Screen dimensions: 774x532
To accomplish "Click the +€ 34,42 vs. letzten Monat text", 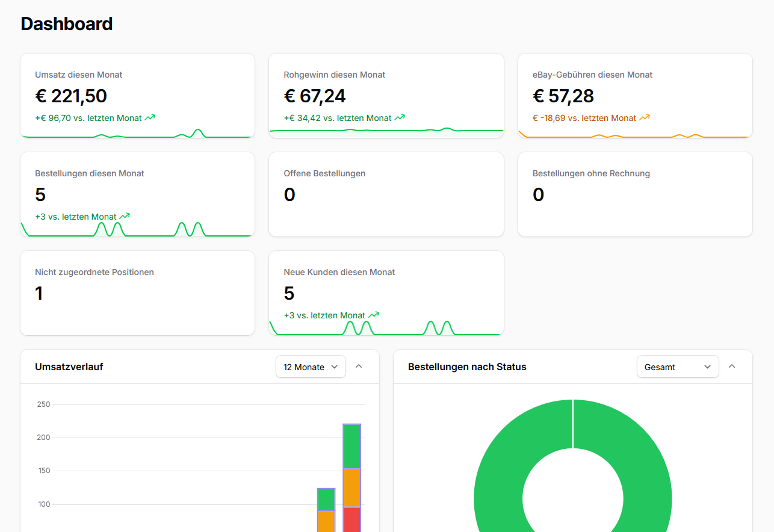I will [338, 118].
